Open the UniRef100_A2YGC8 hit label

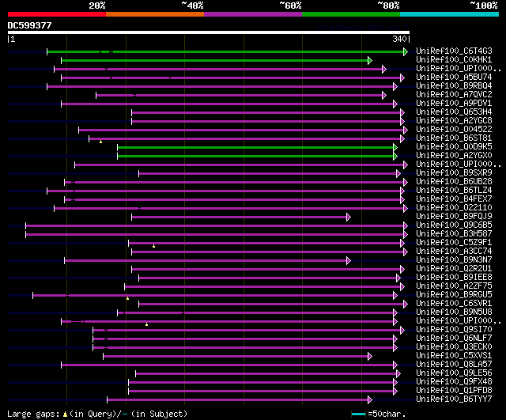coord(454,121)
